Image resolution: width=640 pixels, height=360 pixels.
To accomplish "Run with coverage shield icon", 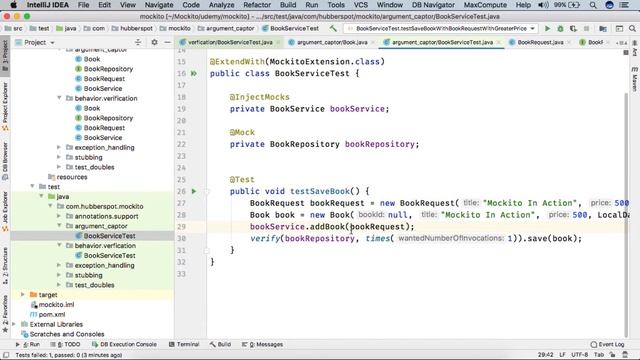I will pos(573,28).
